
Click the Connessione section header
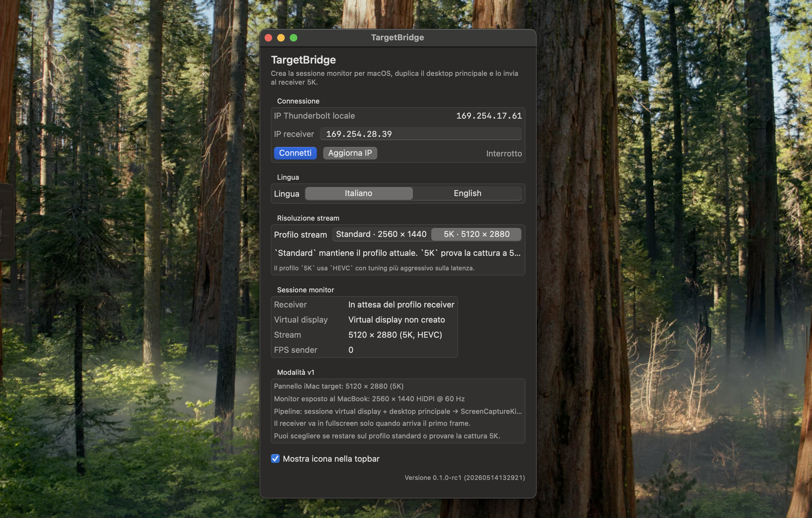298,101
